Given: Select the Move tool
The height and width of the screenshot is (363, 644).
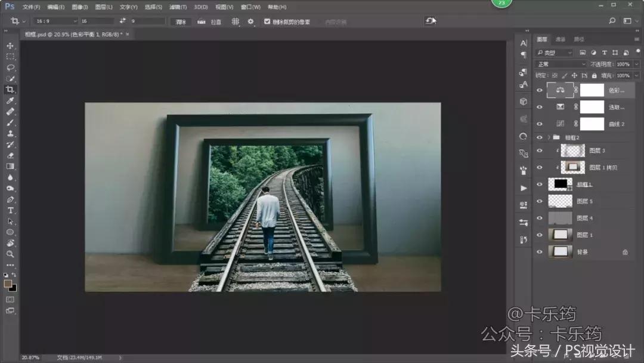Looking at the screenshot, I should click(x=9, y=44).
